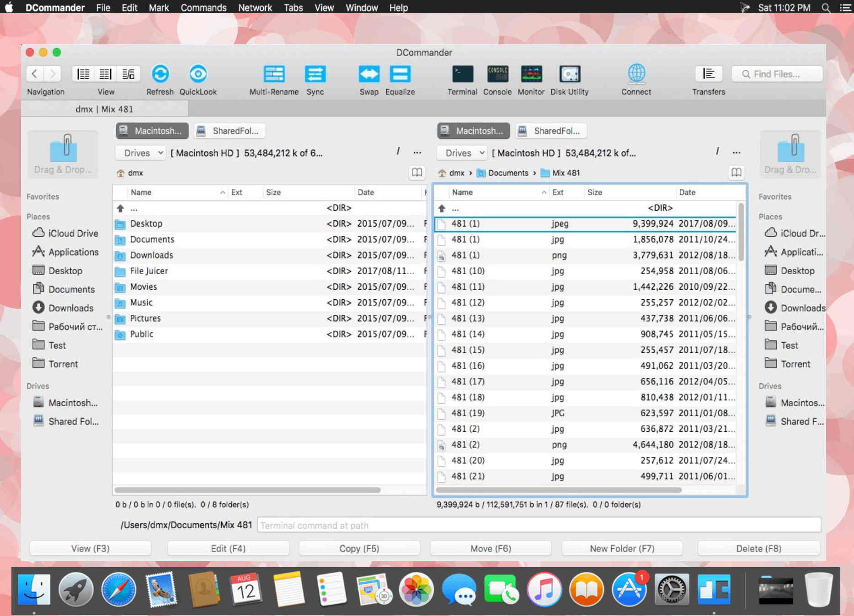Click the Sync toolbar icon

coord(315,74)
